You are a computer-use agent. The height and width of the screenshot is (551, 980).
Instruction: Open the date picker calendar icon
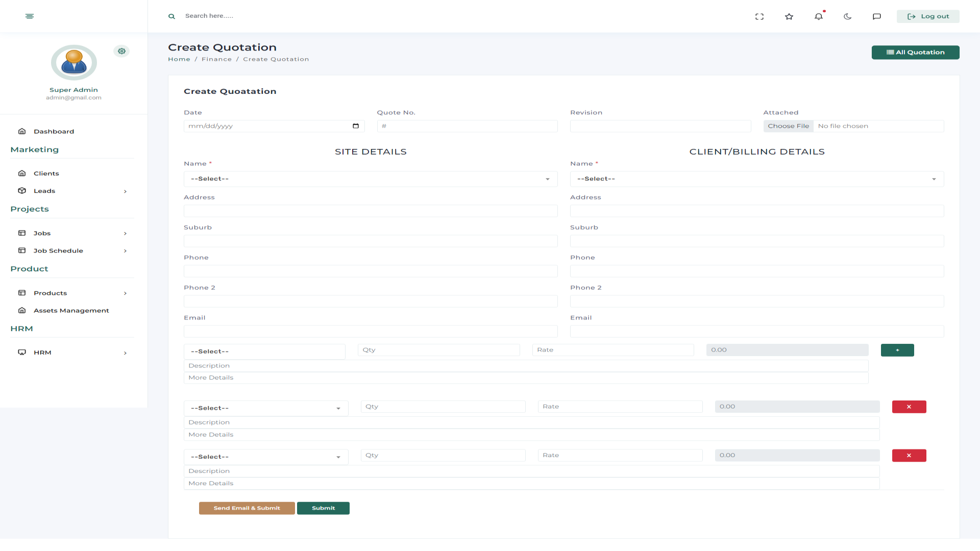click(356, 126)
